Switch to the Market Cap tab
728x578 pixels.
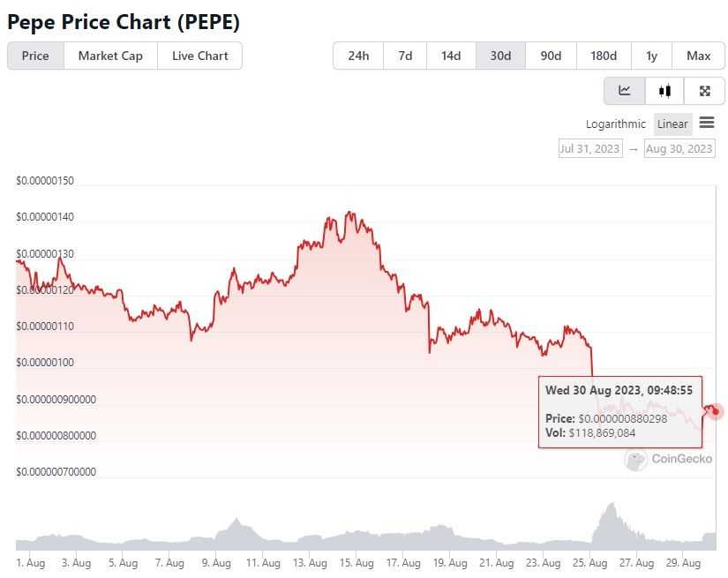(109, 56)
